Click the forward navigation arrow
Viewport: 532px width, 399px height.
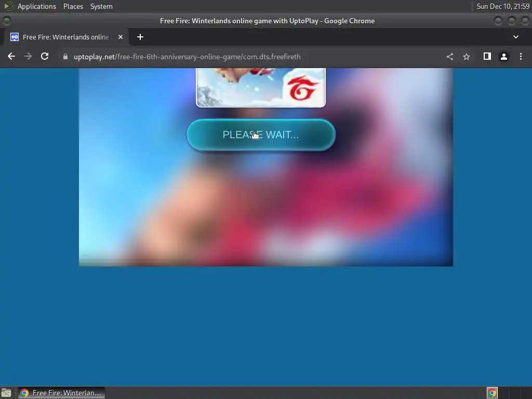pyautogui.click(x=28, y=56)
